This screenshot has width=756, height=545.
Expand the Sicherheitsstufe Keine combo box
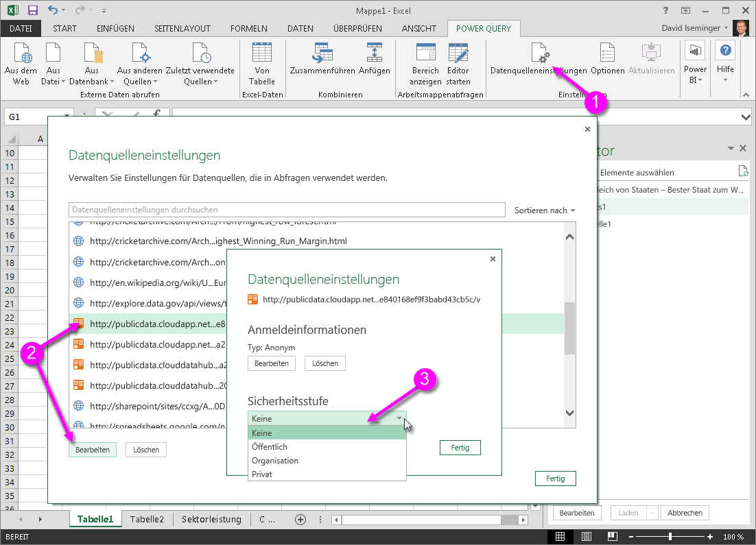tap(327, 418)
